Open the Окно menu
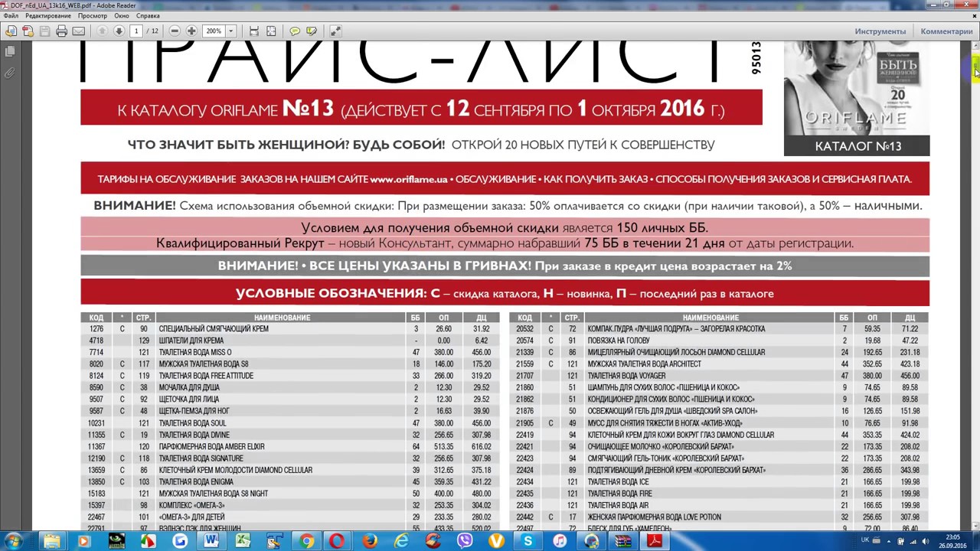The height and width of the screenshot is (551, 980). (x=122, y=15)
